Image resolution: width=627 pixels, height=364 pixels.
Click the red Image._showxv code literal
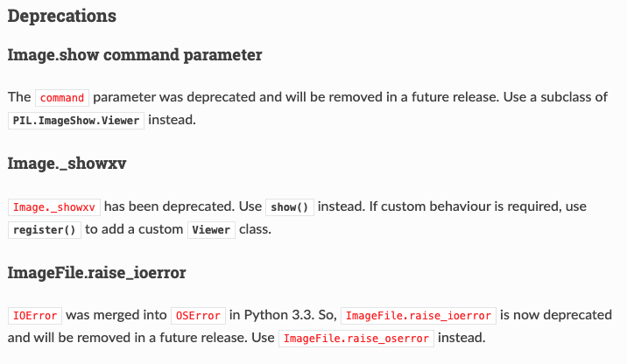54,207
